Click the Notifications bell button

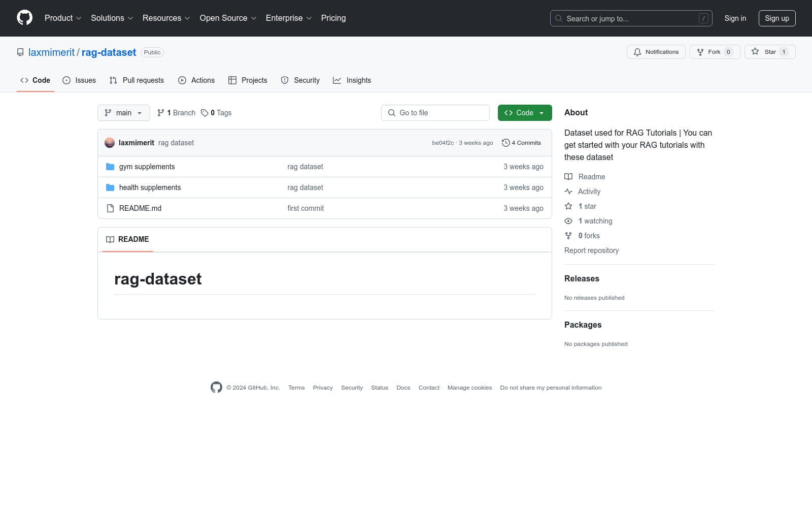(x=656, y=52)
